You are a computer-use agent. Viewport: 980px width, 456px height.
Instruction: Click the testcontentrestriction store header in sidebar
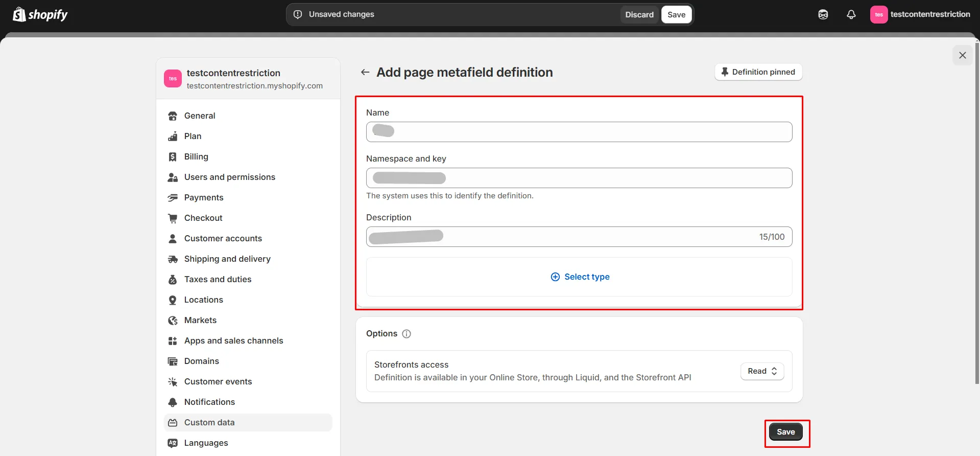(x=248, y=79)
